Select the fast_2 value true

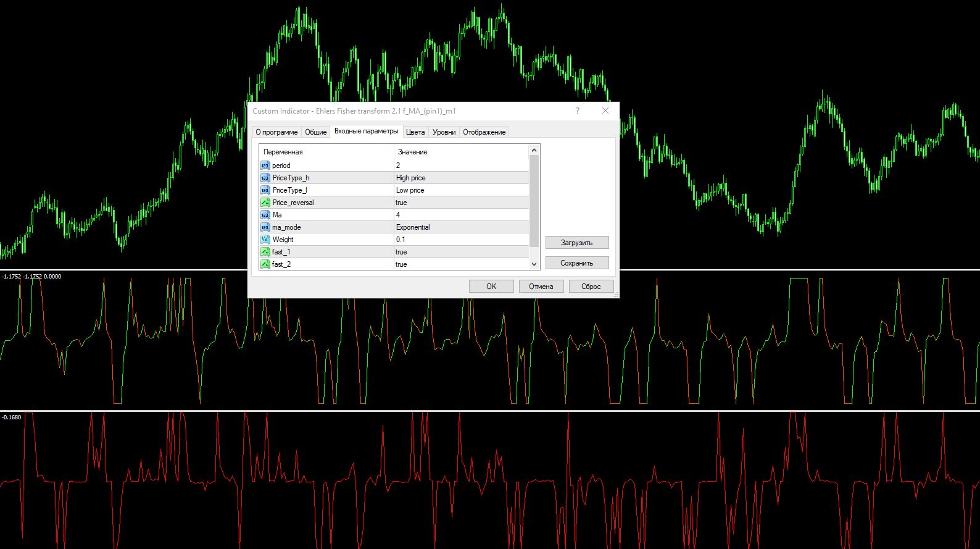point(462,264)
